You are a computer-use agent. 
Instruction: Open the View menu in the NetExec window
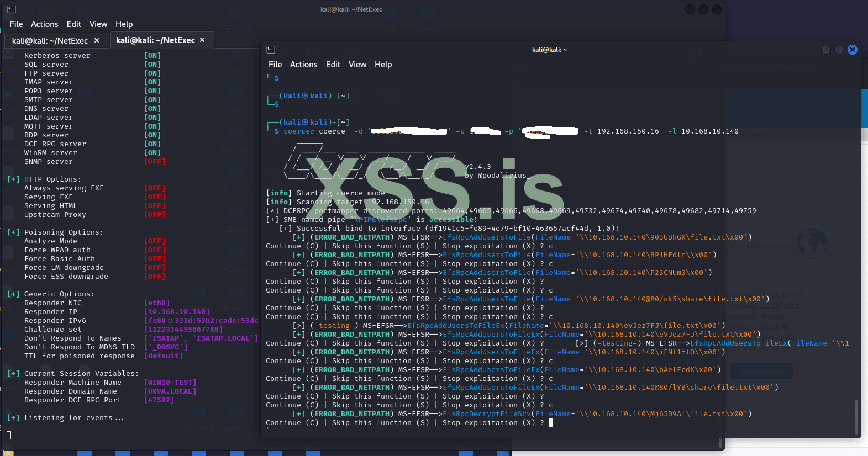pos(98,24)
